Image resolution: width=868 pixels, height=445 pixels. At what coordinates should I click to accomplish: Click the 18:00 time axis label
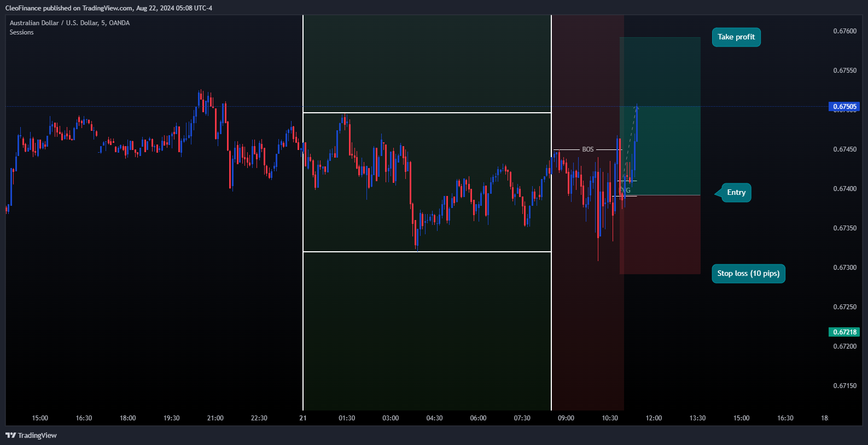pos(127,418)
